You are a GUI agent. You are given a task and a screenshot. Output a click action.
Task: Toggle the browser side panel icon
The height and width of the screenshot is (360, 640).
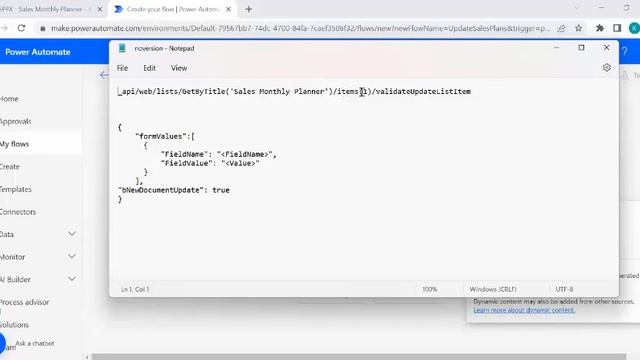coord(617,28)
